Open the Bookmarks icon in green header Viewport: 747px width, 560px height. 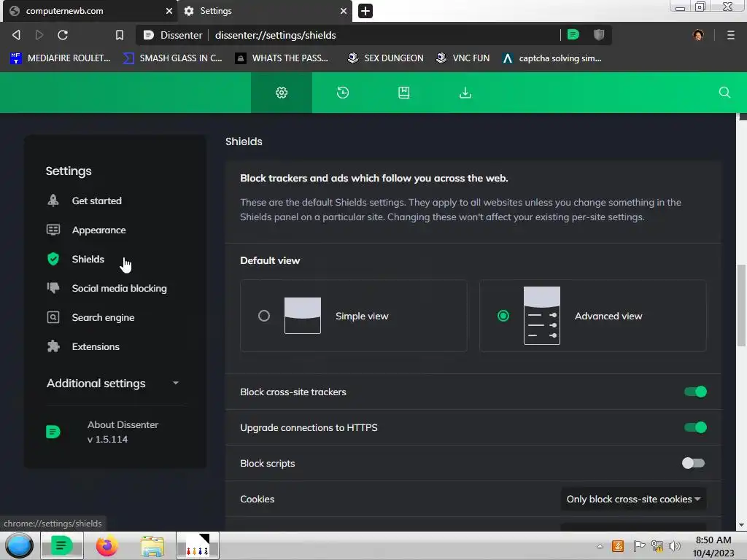coord(404,93)
